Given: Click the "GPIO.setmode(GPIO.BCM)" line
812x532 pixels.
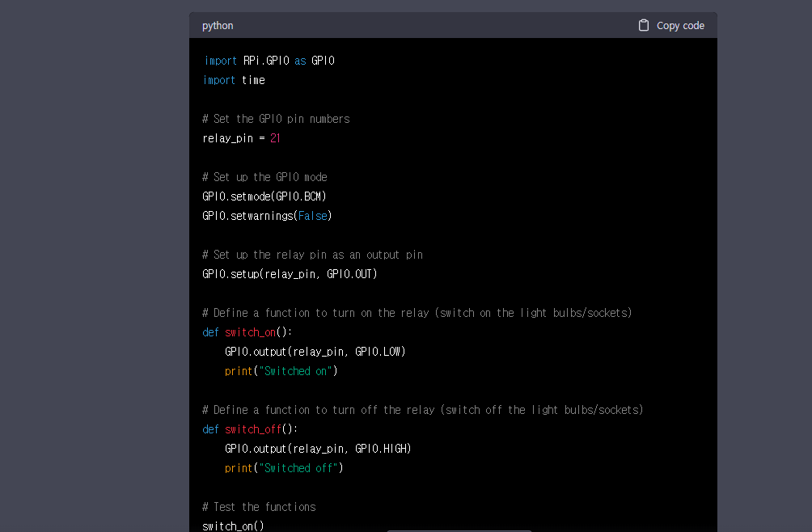Looking at the screenshot, I should (264, 196).
